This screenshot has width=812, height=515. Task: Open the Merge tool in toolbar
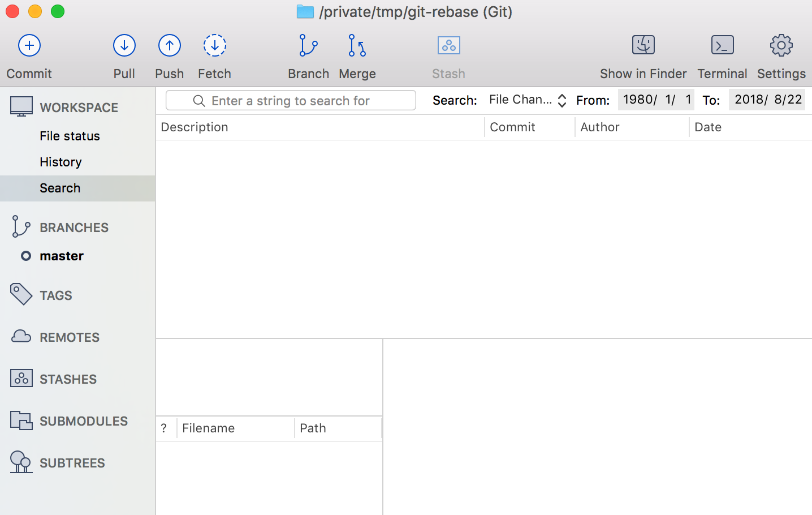pyautogui.click(x=357, y=46)
